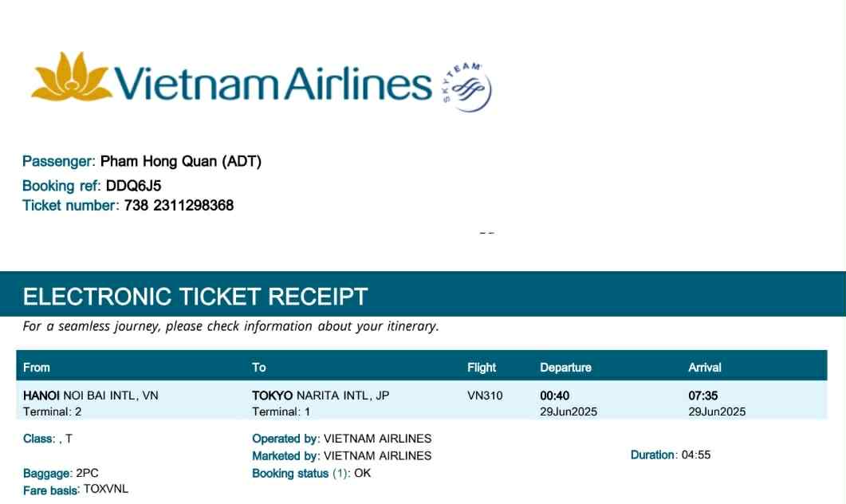Screen dimensions: 846x504
Task: Click the golden lotus logo icon
Action: point(71,79)
